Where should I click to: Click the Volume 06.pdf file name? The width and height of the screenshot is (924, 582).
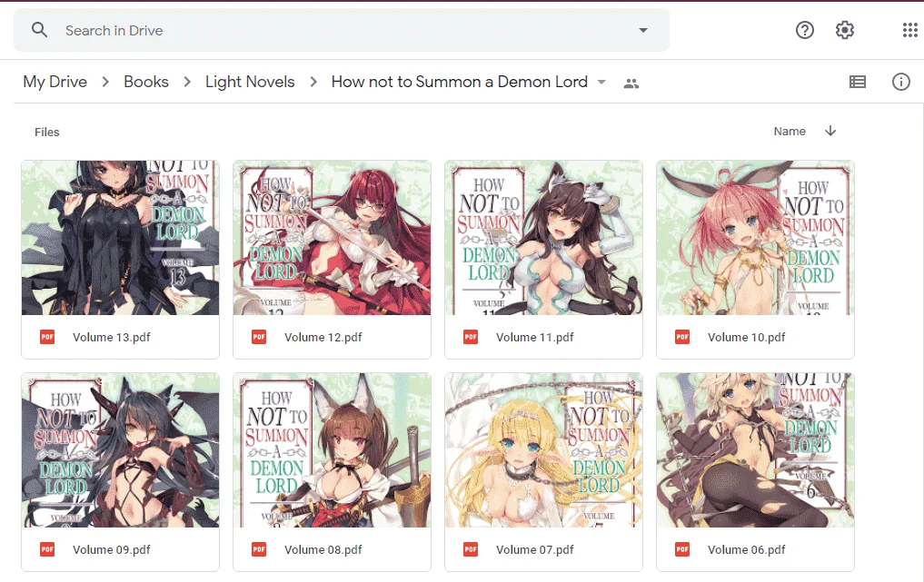pyautogui.click(x=746, y=549)
